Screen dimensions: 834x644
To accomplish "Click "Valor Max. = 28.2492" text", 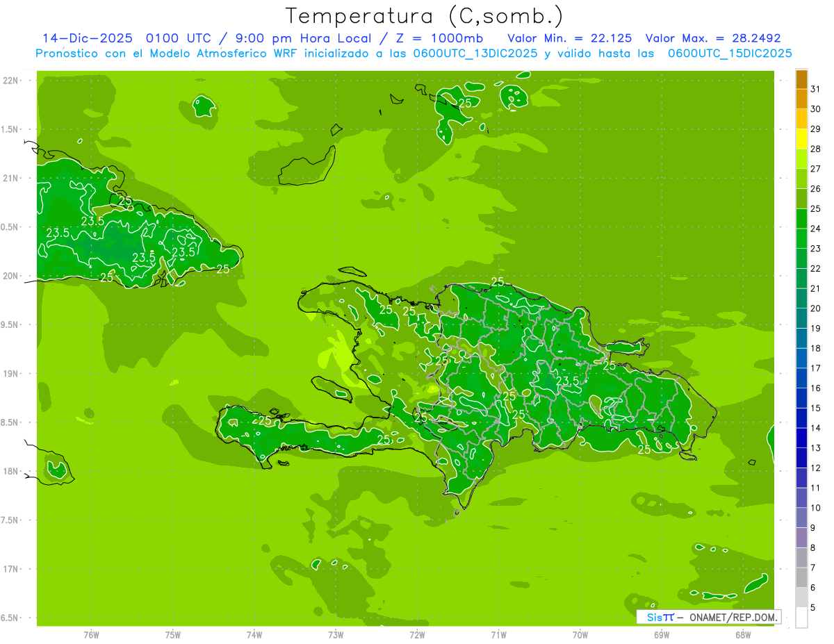I will 713,38.
